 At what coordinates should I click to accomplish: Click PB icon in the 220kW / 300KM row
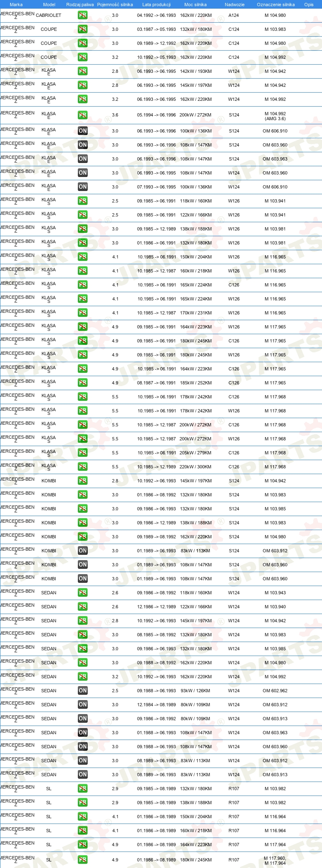click(x=83, y=467)
